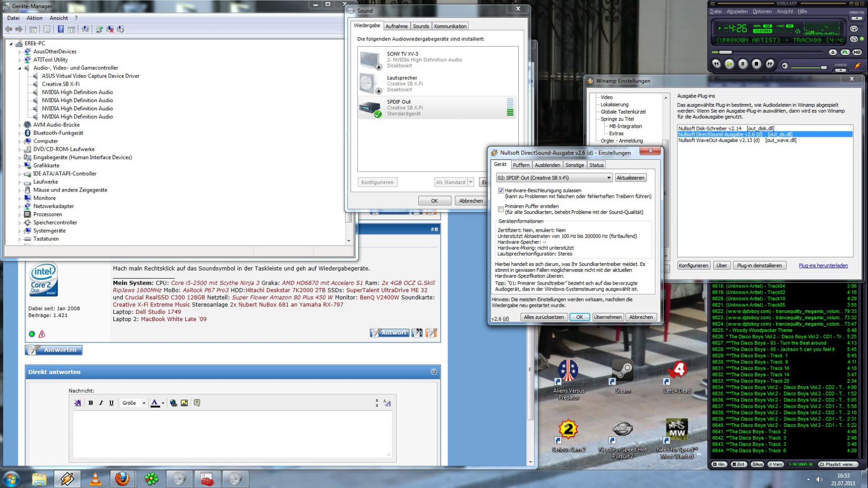Open the Ansicht menu in Geräte-Manager

59,18
